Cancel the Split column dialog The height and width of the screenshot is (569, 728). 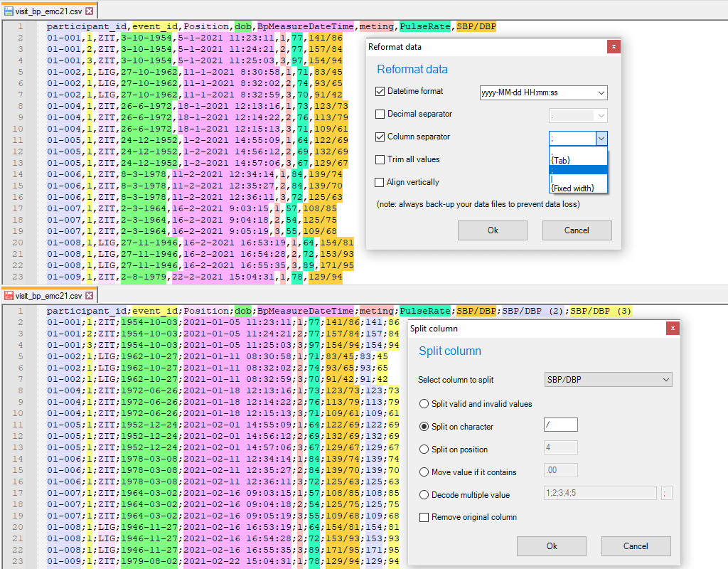click(x=636, y=546)
